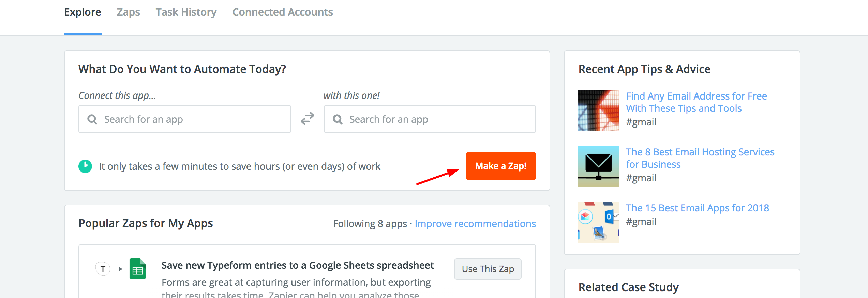This screenshot has width=868, height=298.
Task: Switch to the Zaps tab
Action: coord(128,12)
